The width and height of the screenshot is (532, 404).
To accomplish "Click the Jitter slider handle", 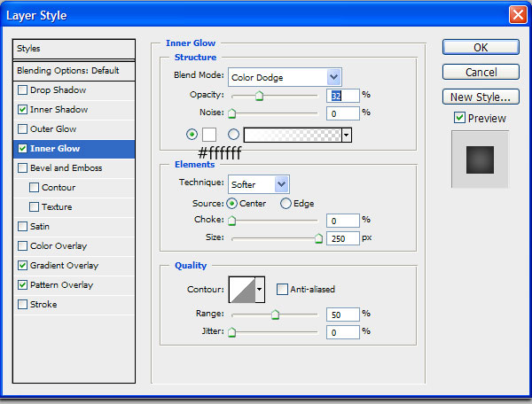I will point(231,332).
